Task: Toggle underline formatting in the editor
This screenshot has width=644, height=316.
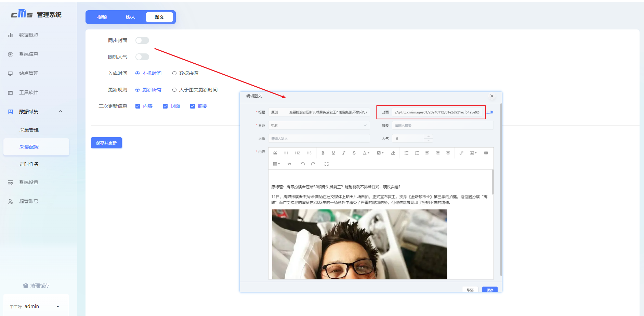Action: coord(333,153)
